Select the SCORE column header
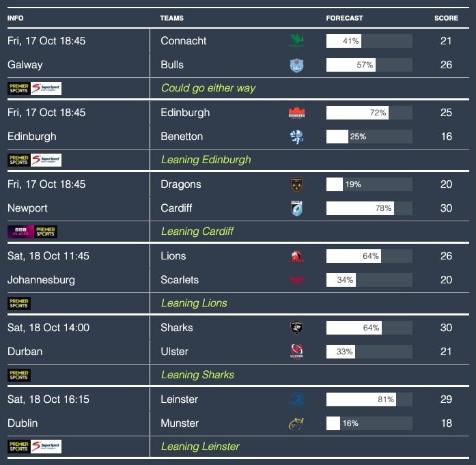Image resolution: width=476 pixels, height=465 pixels. (x=446, y=18)
